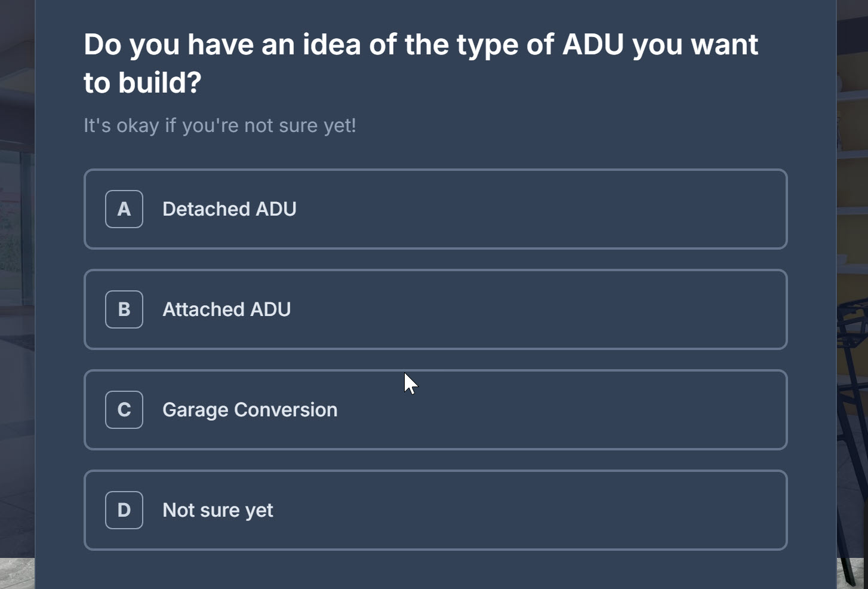Click the "It's okay if you're not sure yet!" subtitle
Screen dimensions: 868x589
coord(220,125)
